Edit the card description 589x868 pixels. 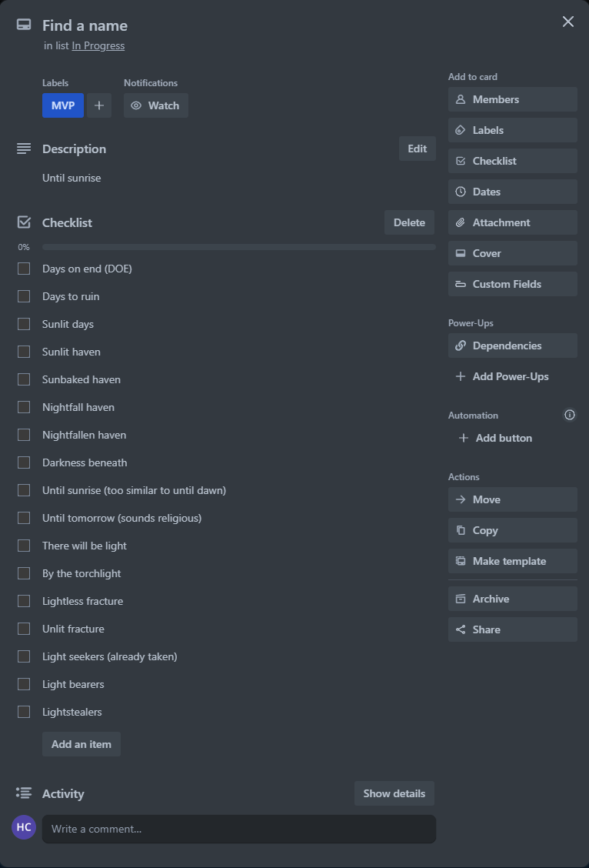(x=417, y=148)
